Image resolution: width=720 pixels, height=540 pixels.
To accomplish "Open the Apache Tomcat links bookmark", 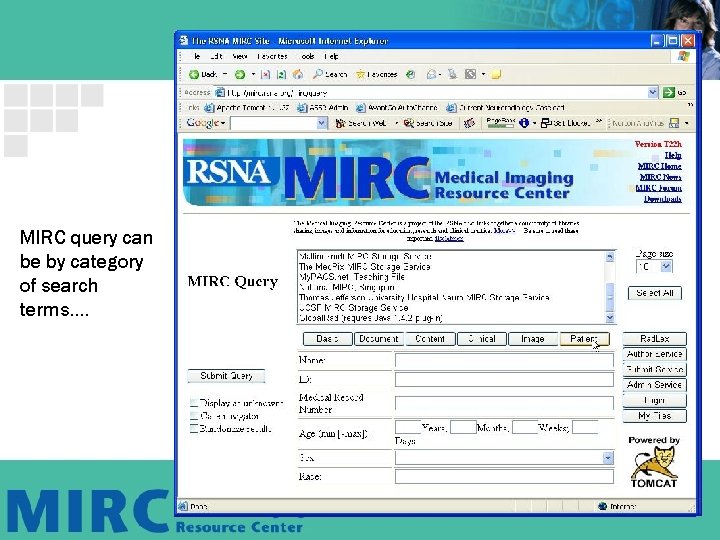I will (247, 108).
